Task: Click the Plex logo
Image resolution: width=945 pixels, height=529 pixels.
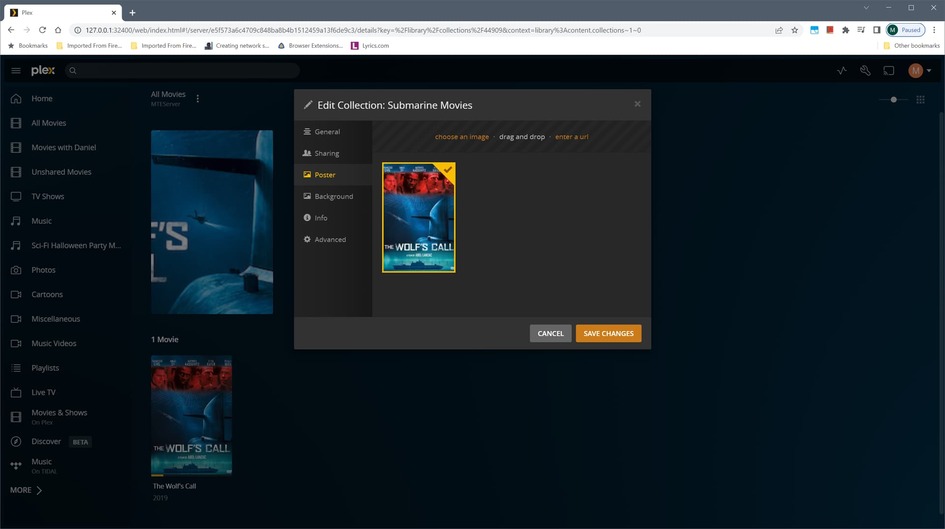Action: (x=43, y=70)
